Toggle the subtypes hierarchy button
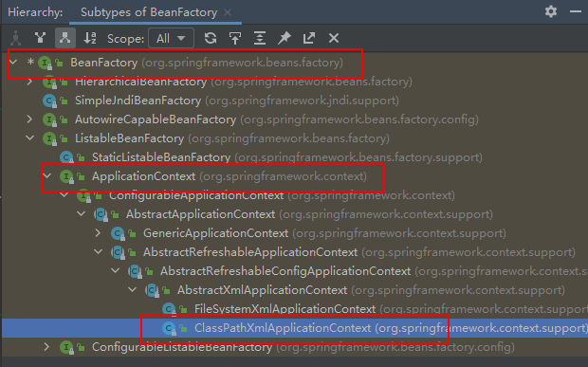This screenshot has height=367, width=588. point(64,38)
